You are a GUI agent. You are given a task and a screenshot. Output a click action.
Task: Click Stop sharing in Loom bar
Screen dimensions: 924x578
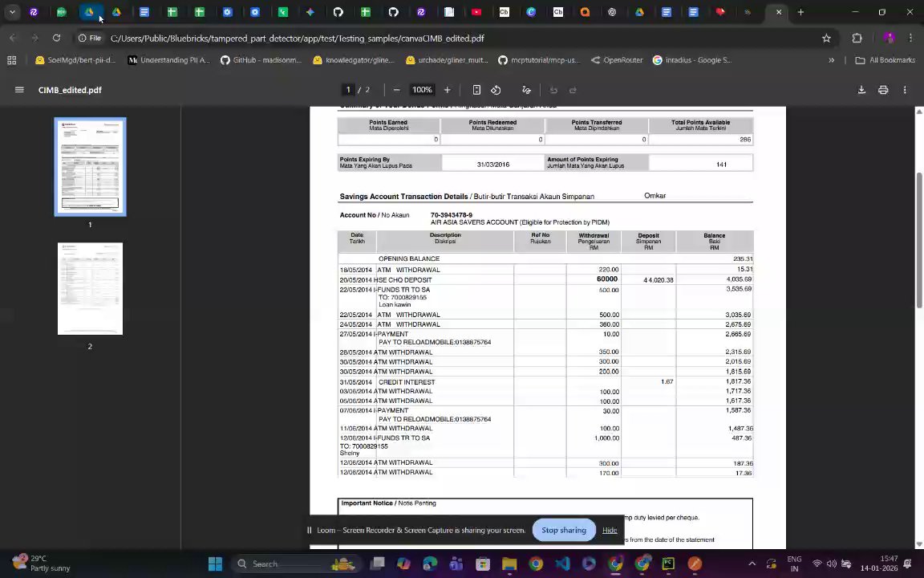563,530
